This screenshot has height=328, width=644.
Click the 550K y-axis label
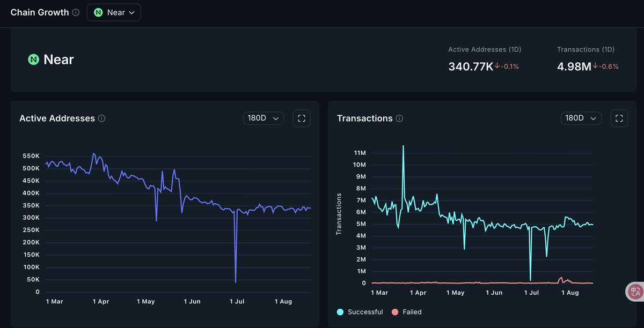[31, 156]
